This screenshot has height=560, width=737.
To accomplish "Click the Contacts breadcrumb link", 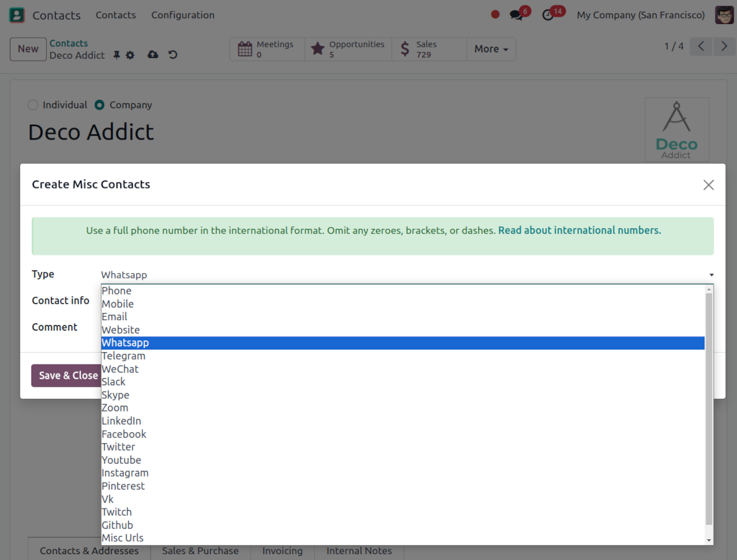I will pos(68,43).
